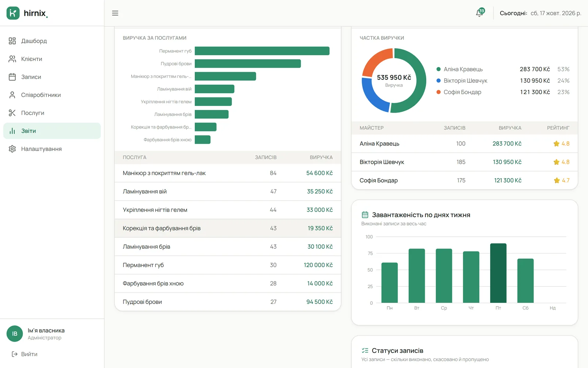
Task: Click calendar icon beside Завантаженість по днях тижня
Action: tap(365, 215)
